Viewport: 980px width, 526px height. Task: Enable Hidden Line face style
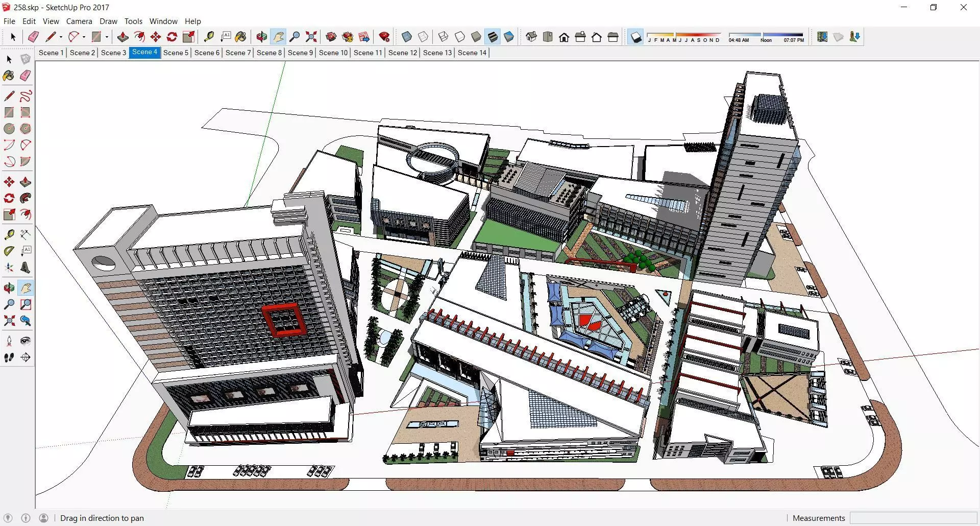(460, 37)
